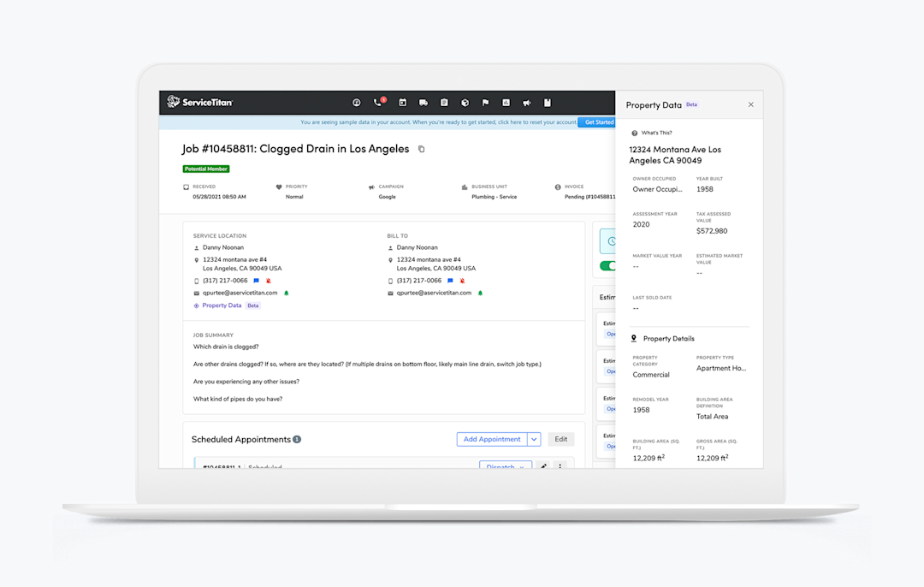Expand Add Appointment dropdown arrow
This screenshot has height=587, width=924.
tap(534, 439)
